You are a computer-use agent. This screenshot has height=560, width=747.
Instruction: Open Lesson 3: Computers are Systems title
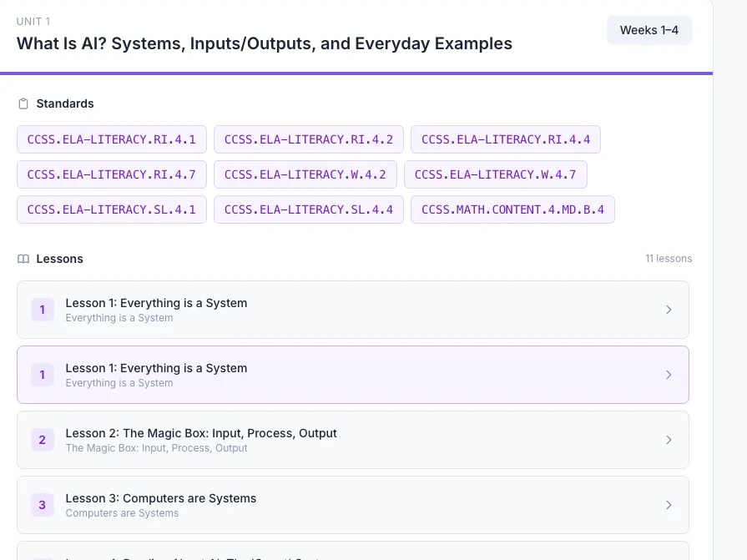click(x=160, y=498)
